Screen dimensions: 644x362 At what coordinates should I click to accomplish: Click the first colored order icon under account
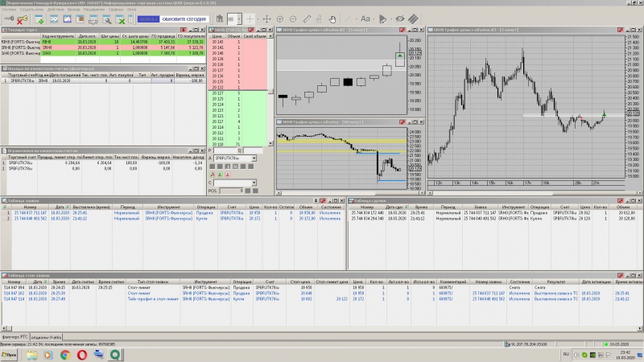click(x=213, y=175)
